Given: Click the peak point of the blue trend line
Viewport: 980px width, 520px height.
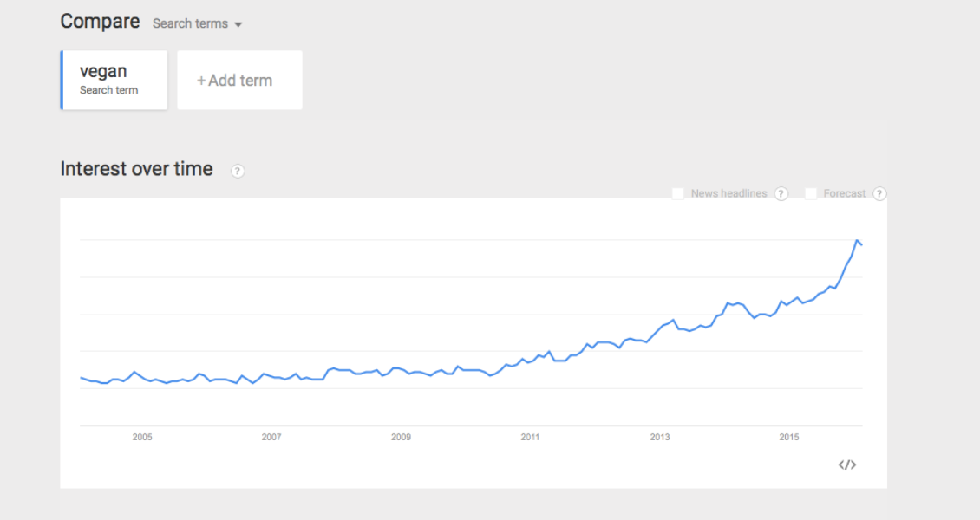Looking at the screenshot, I should [x=857, y=240].
